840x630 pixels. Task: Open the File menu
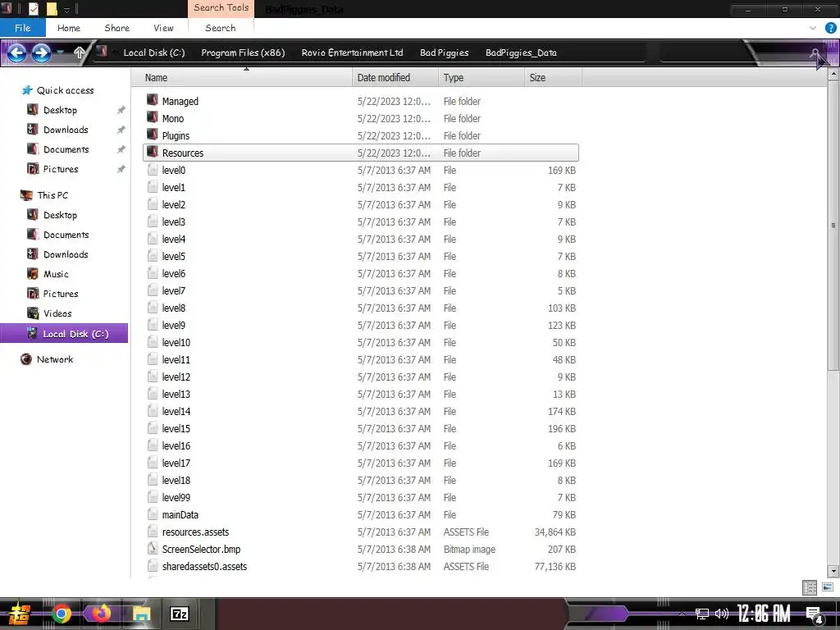click(22, 28)
